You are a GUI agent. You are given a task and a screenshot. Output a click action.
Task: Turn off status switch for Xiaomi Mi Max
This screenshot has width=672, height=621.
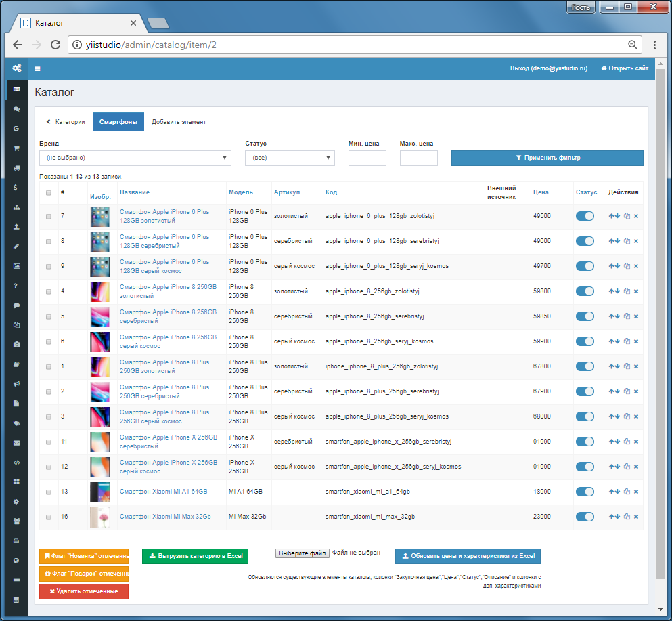(x=585, y=517)
